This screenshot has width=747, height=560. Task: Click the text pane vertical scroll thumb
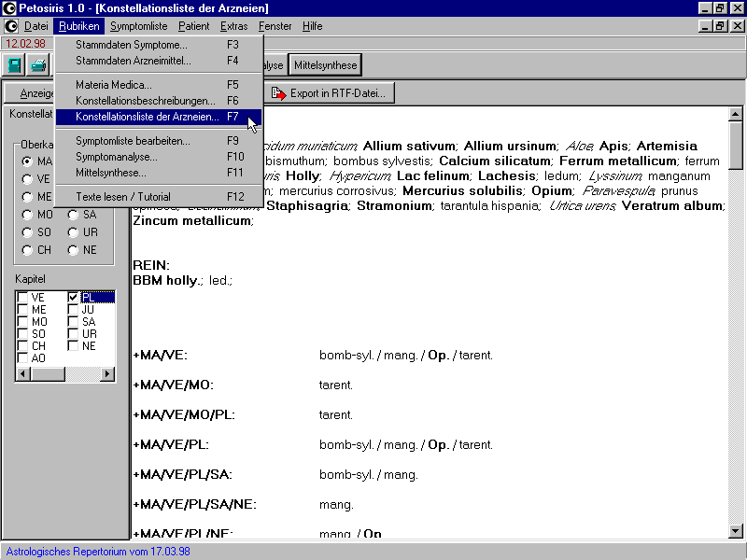click(x=736, y=146)
